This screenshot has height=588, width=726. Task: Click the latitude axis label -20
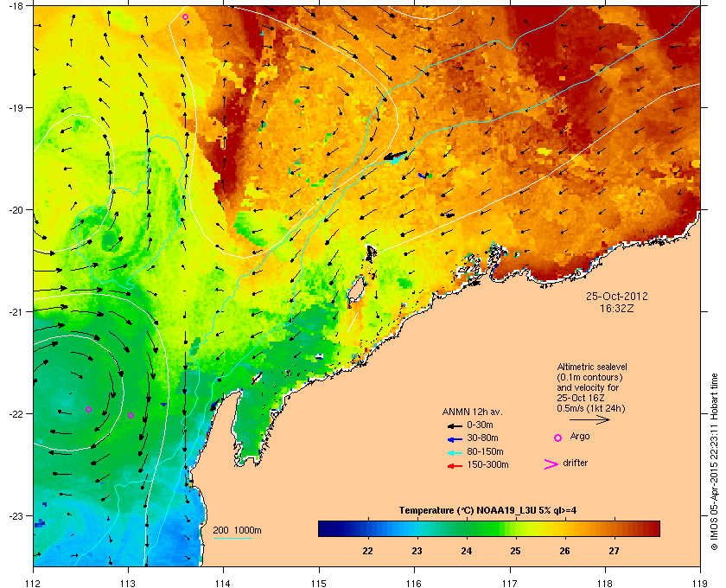click(16, 210)
